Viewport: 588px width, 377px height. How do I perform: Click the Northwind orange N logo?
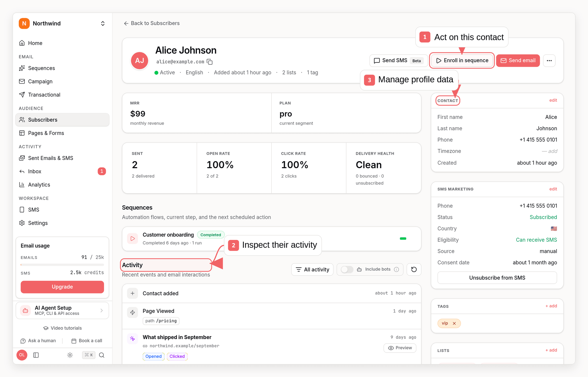pyautogui.click(x=24, y=24)
